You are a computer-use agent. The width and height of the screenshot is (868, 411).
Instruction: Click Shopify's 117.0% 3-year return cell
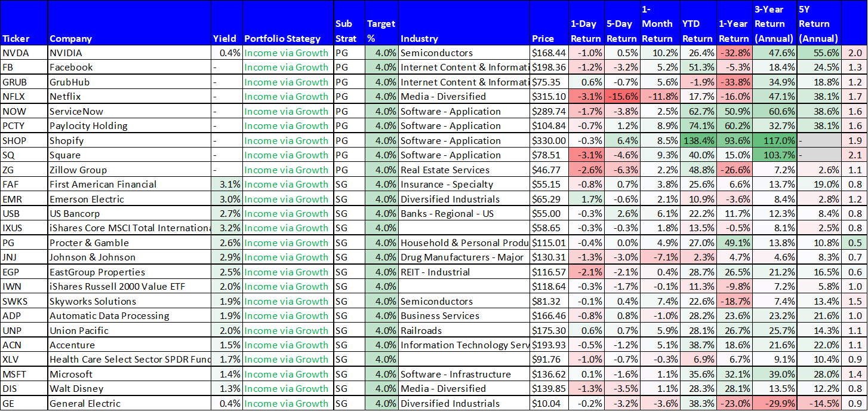point(774,140)
